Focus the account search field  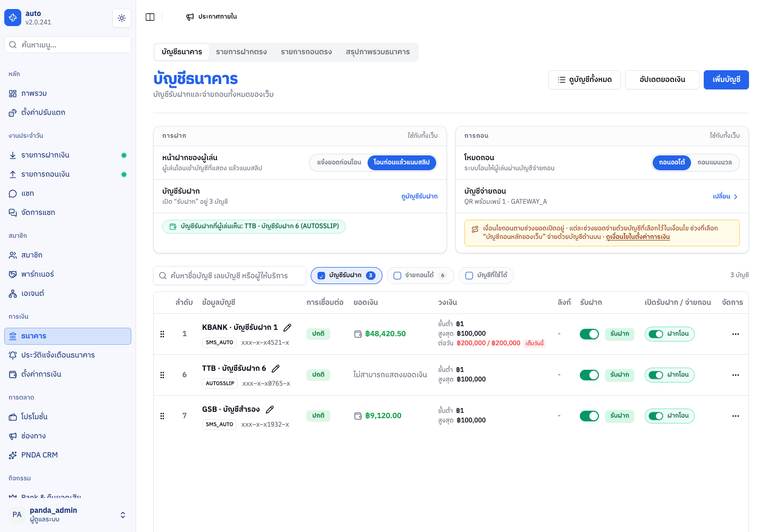[230, 276]
